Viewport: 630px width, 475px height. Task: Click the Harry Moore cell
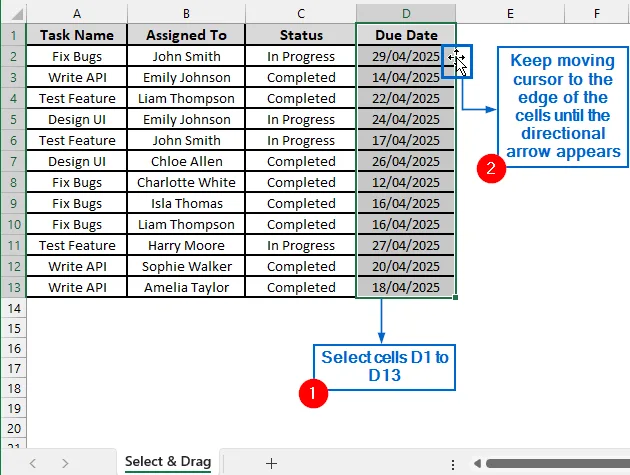[186, 245]
